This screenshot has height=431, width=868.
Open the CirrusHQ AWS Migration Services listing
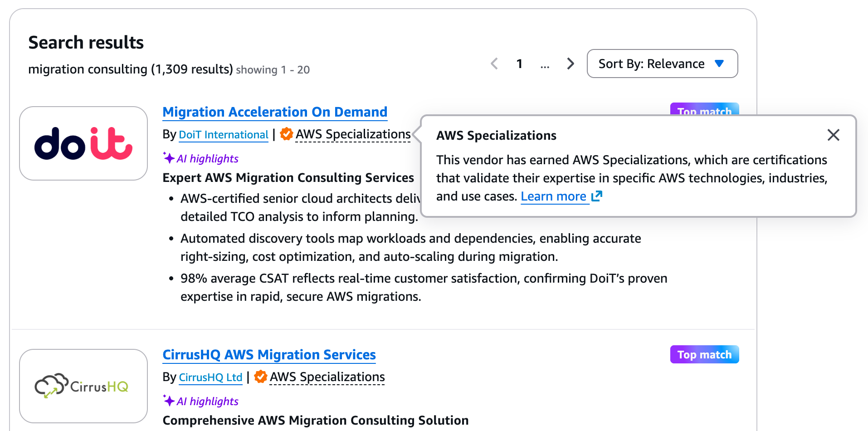pos(269,355)
